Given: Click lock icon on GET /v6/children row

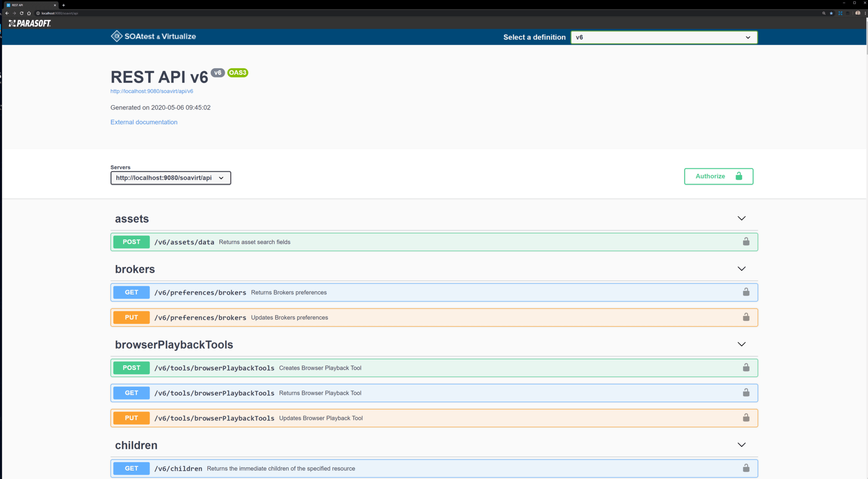Looking at the screenshot, I should pos(746,468).
